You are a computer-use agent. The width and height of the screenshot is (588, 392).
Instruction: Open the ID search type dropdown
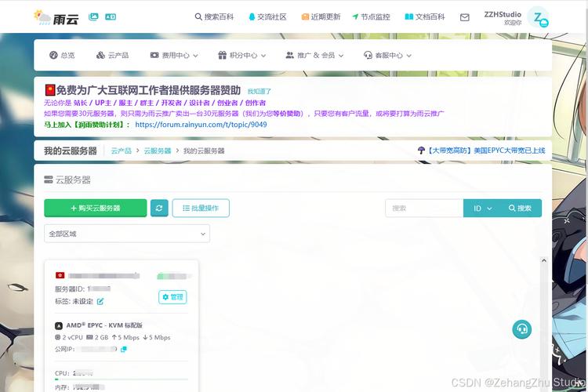(x=482, y=208)
